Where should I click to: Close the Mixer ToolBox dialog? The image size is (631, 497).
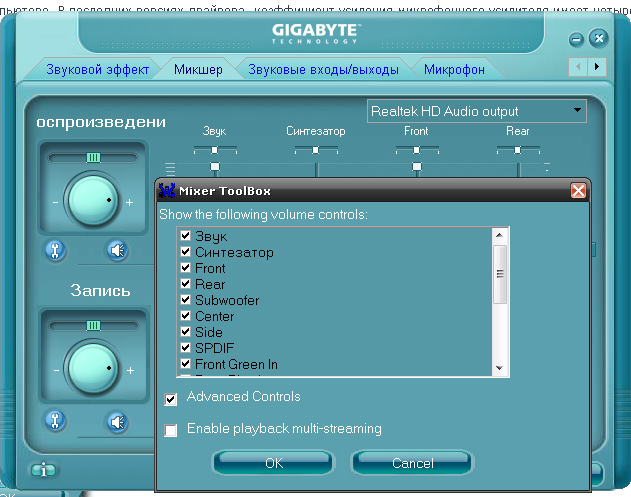(578, 190)
